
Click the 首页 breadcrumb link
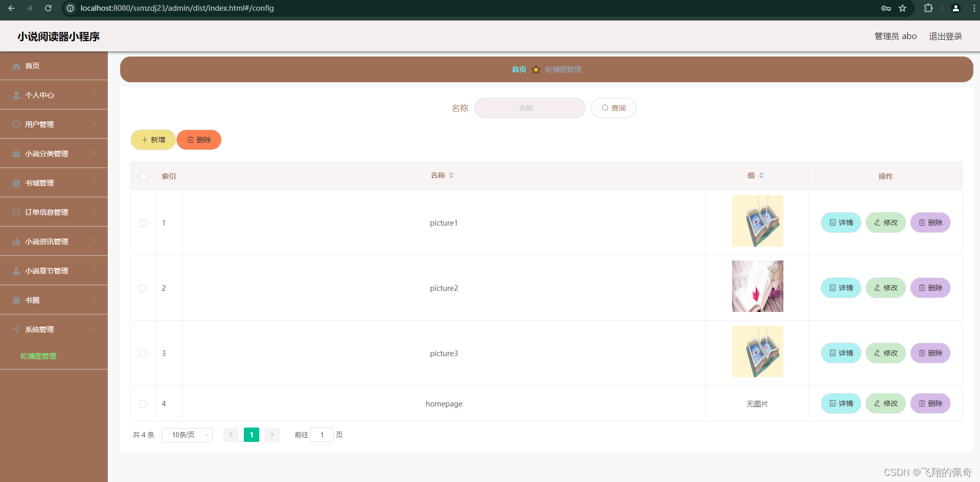click(519, 69)
